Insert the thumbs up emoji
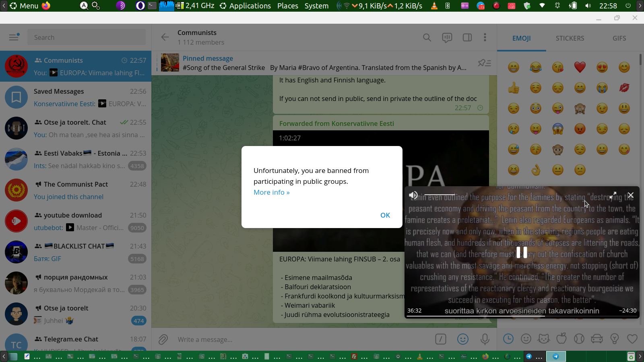 tap(514, 88)
